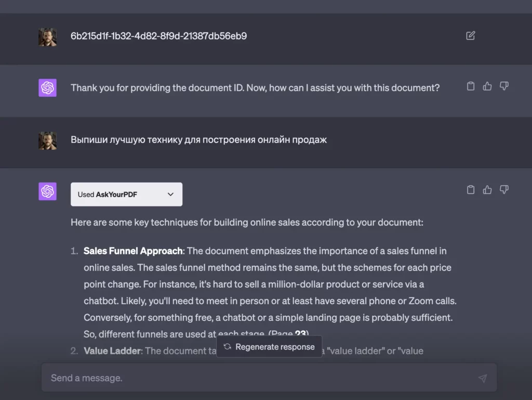The width and height of the screenshot is (532, 400).
Task: Thumbs down the "Thank you for providing" response
Action: [x=504, y=86]
